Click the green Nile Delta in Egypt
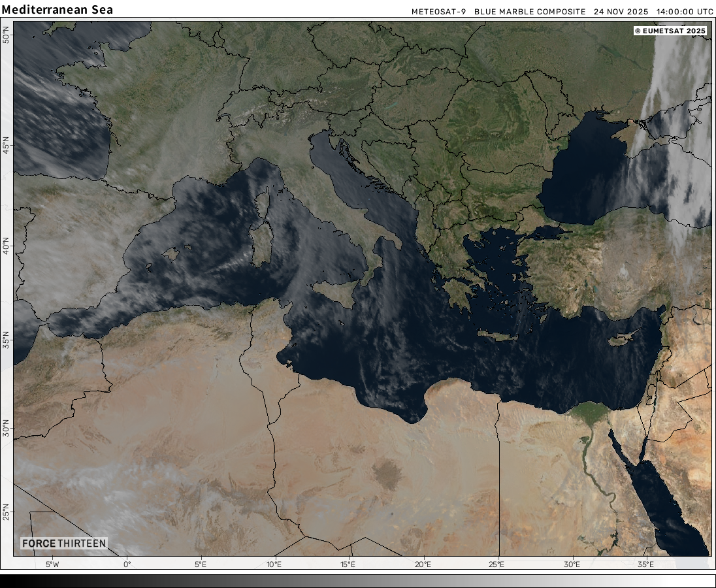Viewport: 716px width, 588px height. point(589,412)
